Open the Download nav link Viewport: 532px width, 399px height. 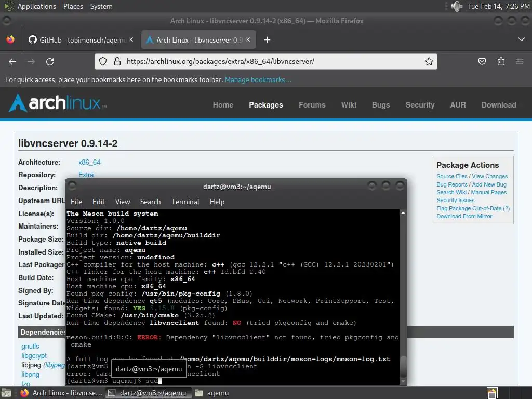click(x=499, y=105)
